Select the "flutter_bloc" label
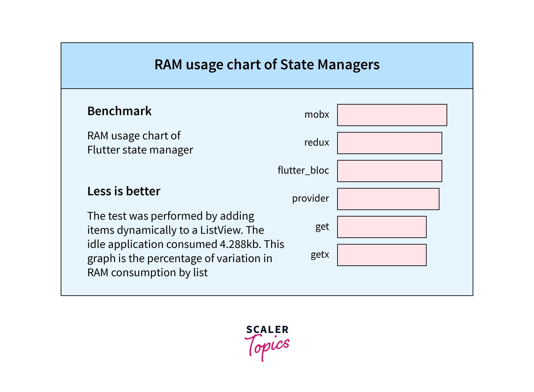 tap(303, 170)
